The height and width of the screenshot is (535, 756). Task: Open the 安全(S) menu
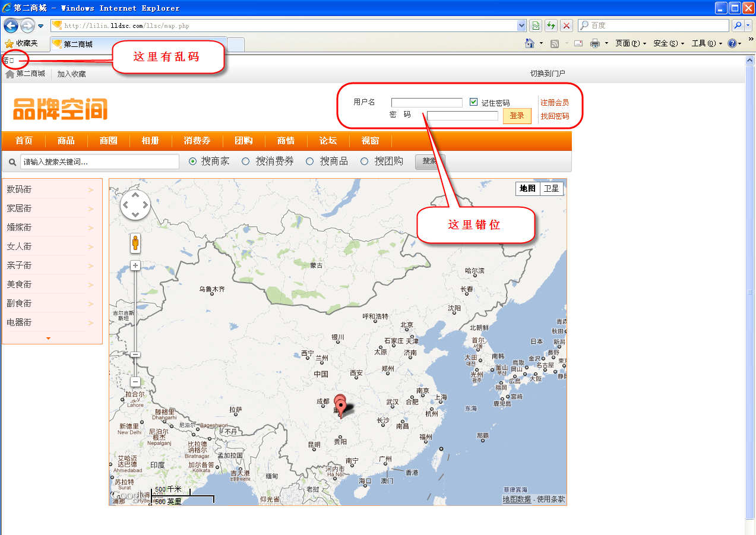coord(669,43)
